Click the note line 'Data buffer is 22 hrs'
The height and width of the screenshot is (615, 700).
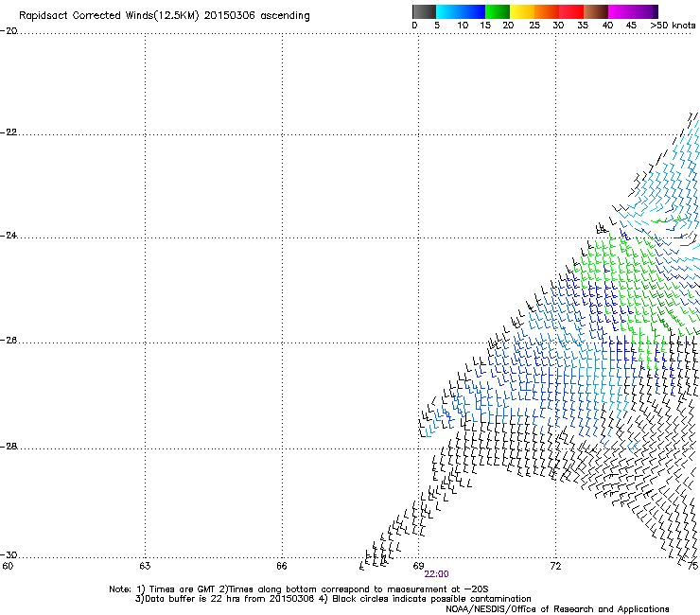[x=333, y=599]
